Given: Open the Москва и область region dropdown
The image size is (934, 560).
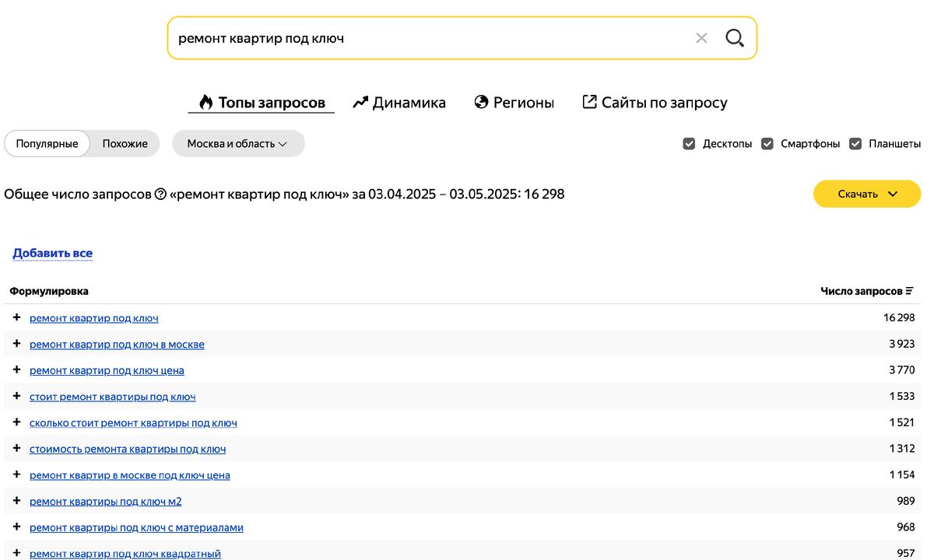Looking at the screenshot, I should tap(237, 144).
